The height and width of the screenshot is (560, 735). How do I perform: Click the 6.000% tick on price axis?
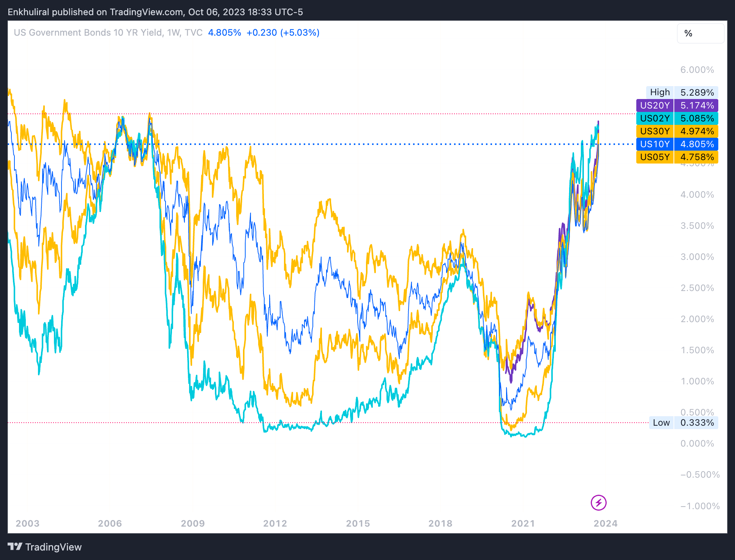(x=697, y=70)
